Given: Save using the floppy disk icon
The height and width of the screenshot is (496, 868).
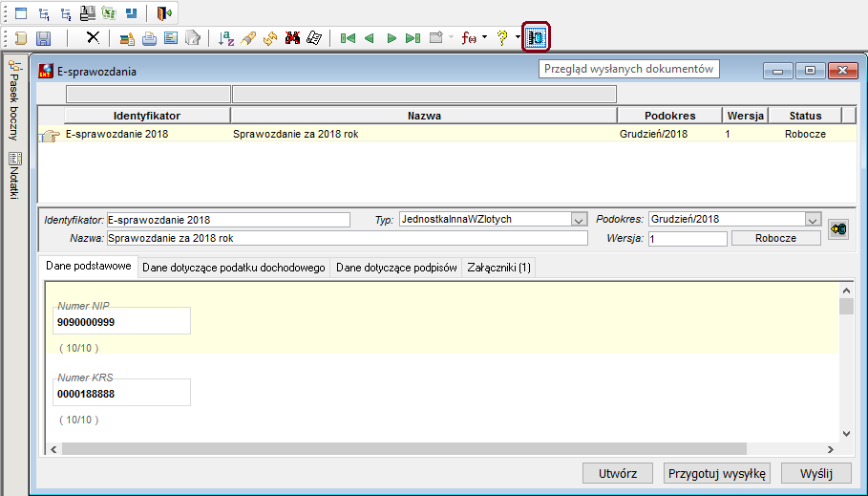Looking at the screenshot, I should 43,38.
